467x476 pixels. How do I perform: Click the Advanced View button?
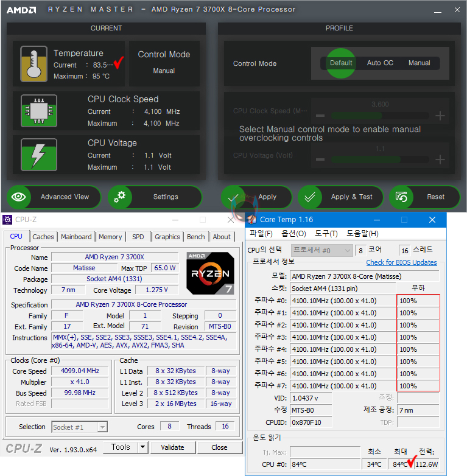(54, 197)
